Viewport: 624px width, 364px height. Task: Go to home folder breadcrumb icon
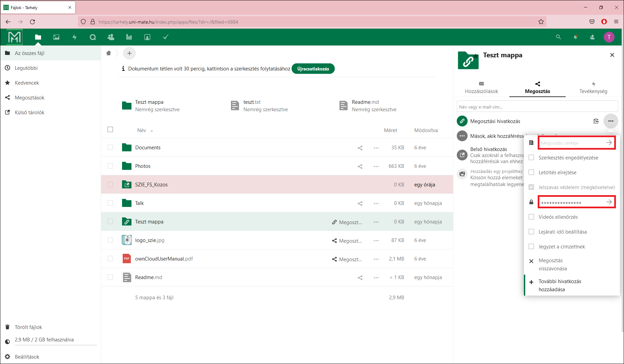pyautogui.click(x=109, y=53)
